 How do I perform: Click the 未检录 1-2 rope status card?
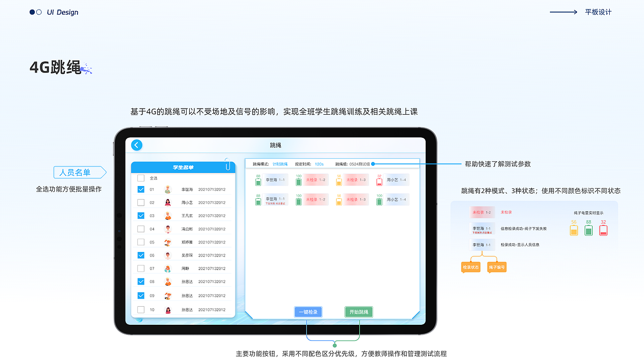[315, 180]
